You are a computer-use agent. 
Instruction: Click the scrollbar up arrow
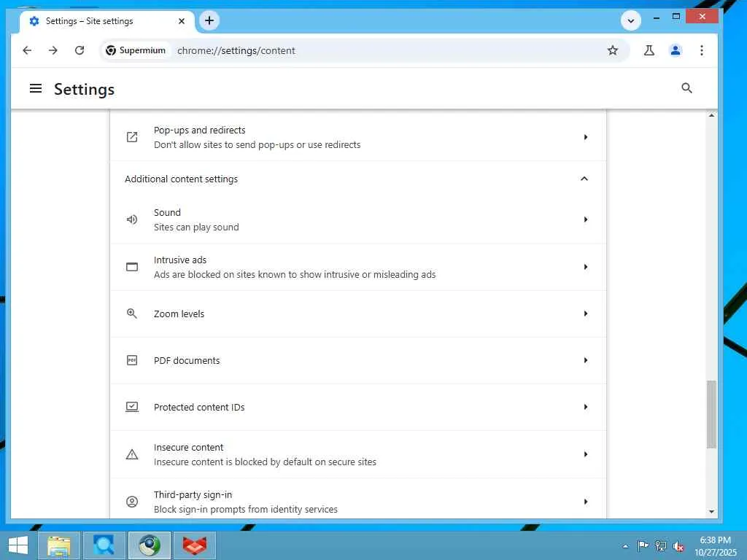711,115
